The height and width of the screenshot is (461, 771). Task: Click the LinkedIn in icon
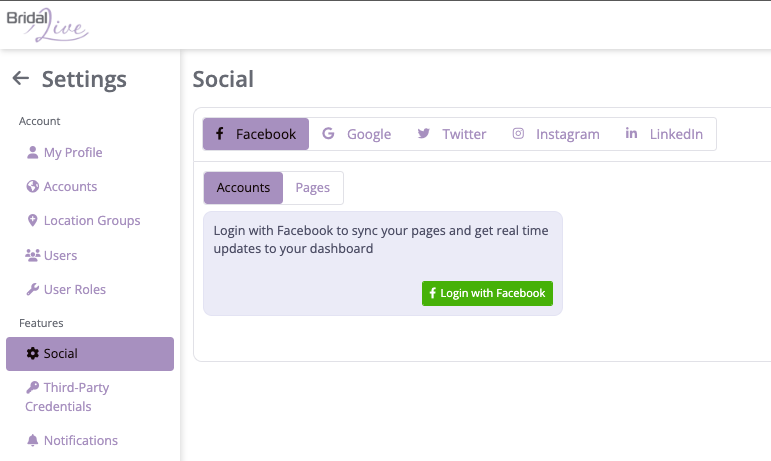click(x=631, y=133)
